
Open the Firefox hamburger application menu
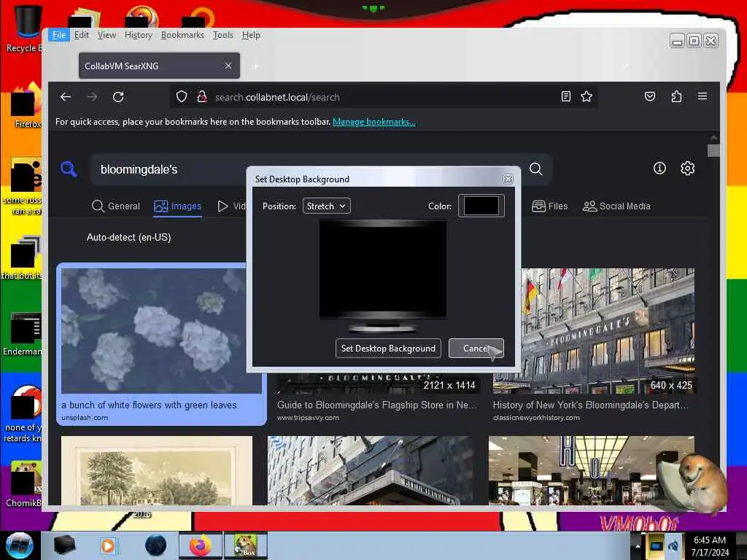coord(703,97)
